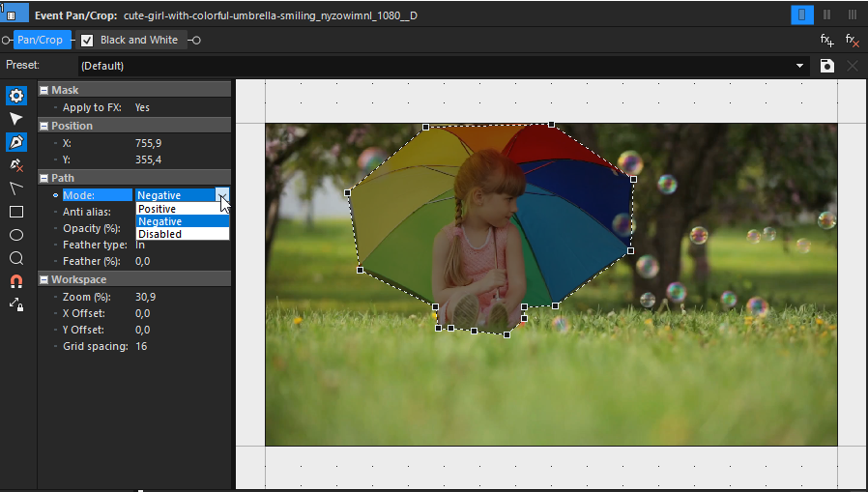Click the Save Preset floppy disk icon

pos(827,66)
